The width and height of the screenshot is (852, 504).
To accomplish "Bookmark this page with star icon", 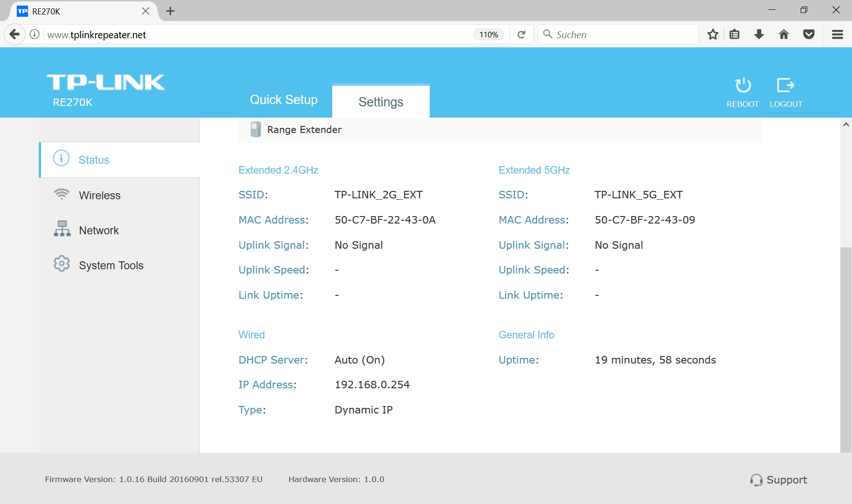I will (712, 35).
